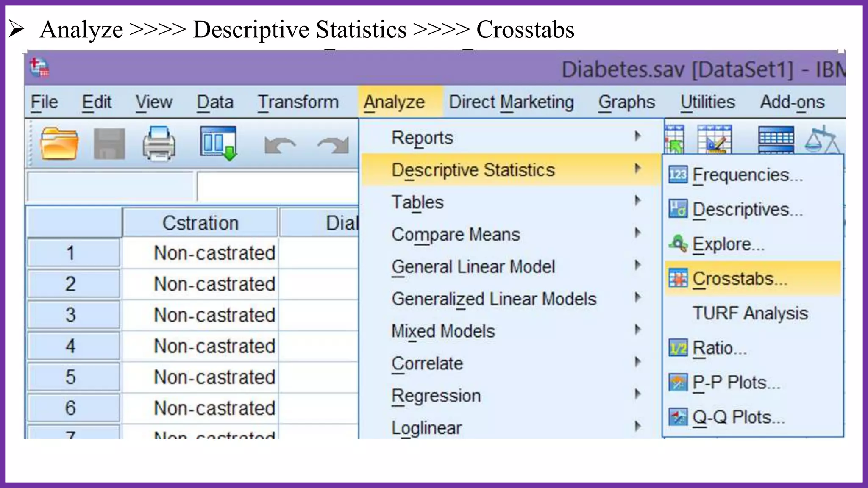Select Tables menu entry

511,202
